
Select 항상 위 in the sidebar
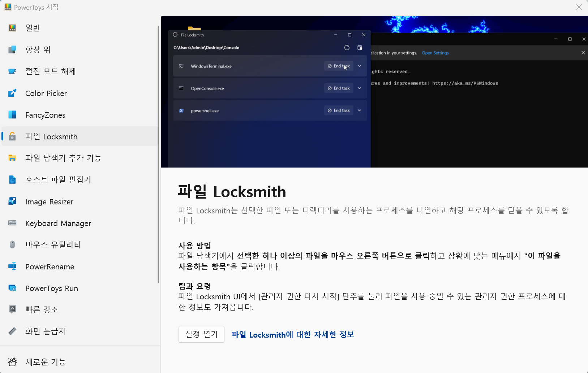pos(80,49)
